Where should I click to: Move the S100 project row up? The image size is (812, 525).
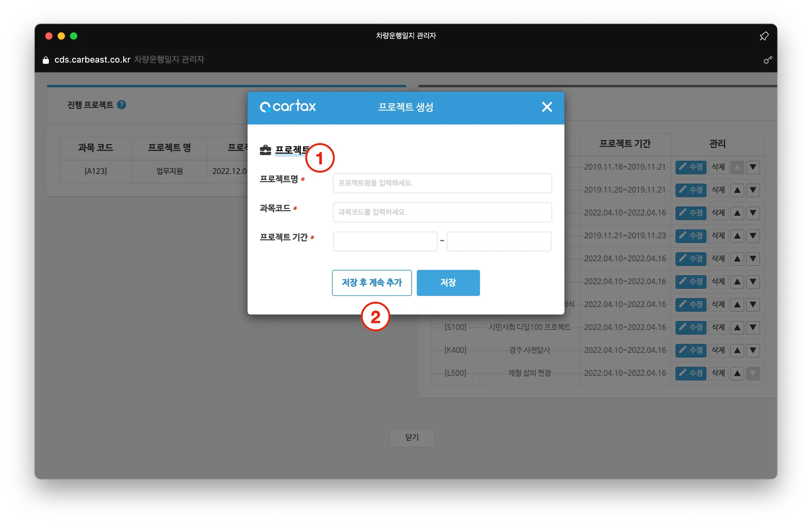737,328
